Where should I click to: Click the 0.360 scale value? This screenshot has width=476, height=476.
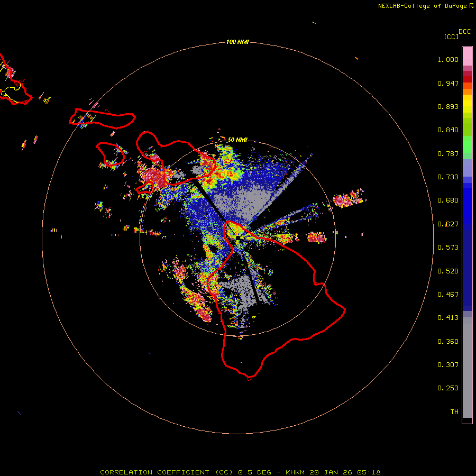[x=448, y=342]
